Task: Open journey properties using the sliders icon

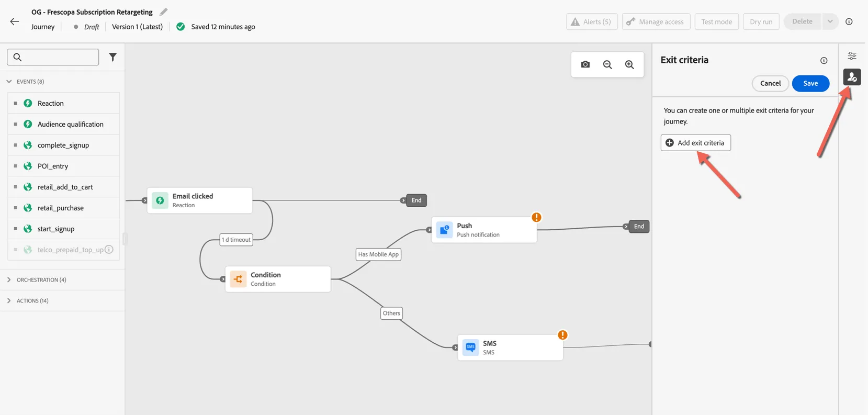Action: tap(852, 55)
